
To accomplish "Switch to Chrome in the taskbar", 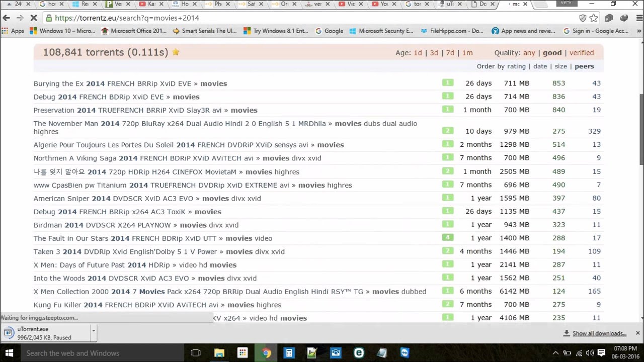I will pos(266,353).
